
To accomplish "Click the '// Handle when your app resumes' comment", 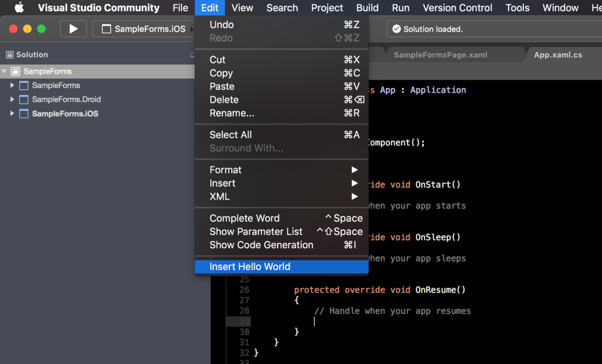I will coord(392,311).
